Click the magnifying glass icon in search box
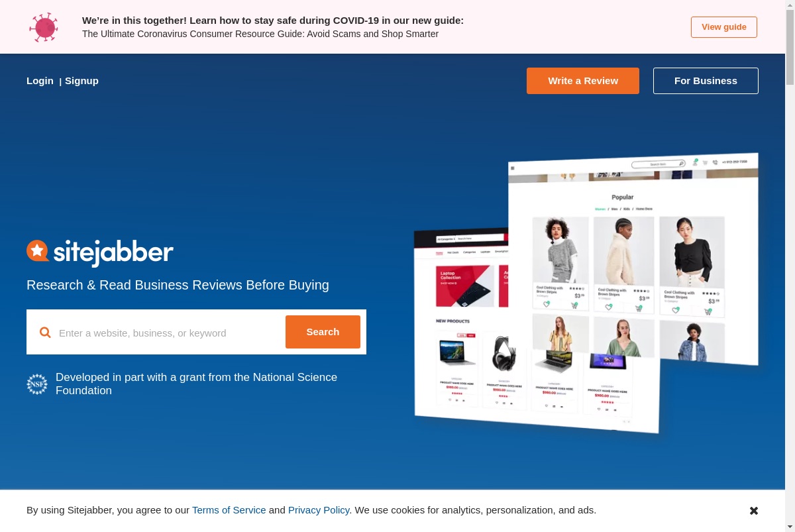The image size is (795, 532). pyautogui.click(x=45, y=332)
